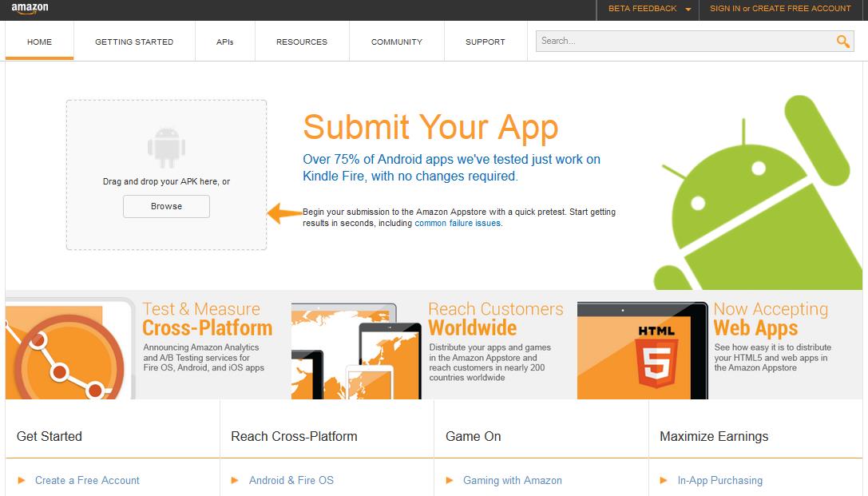Go to the HOME tab

pos(39,42)
